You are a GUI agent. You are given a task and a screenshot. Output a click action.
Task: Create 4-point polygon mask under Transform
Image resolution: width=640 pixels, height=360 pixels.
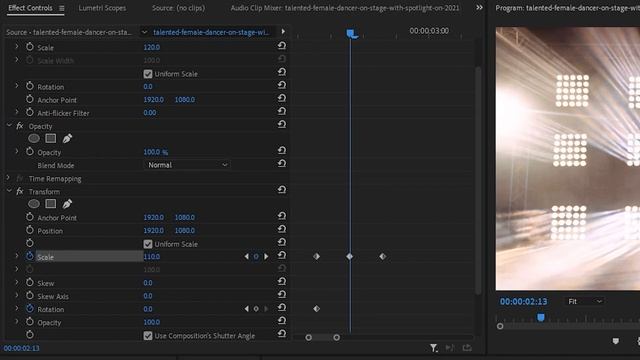[51, 204]
